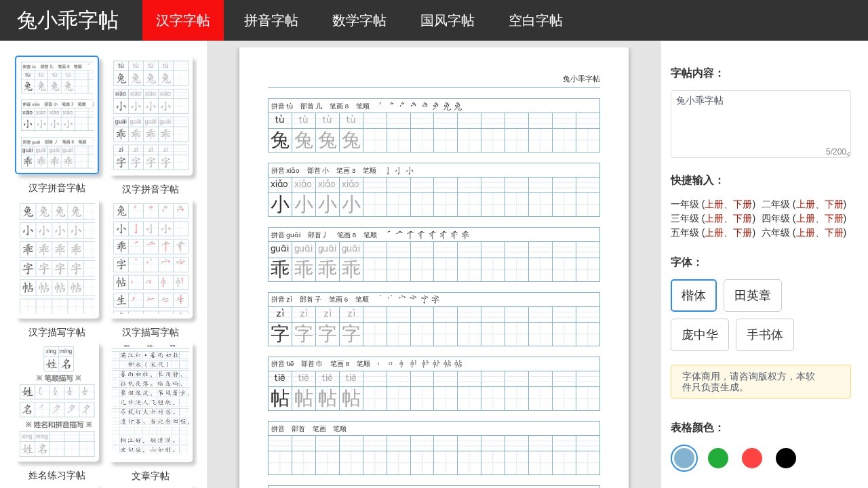
Task: Select the 汉字拼音字帖 template thumbnail
Action: click(x=58, y=115)
